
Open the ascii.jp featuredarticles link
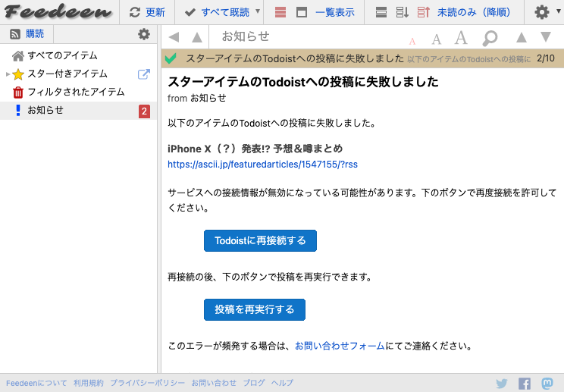[x=262, y=165]
